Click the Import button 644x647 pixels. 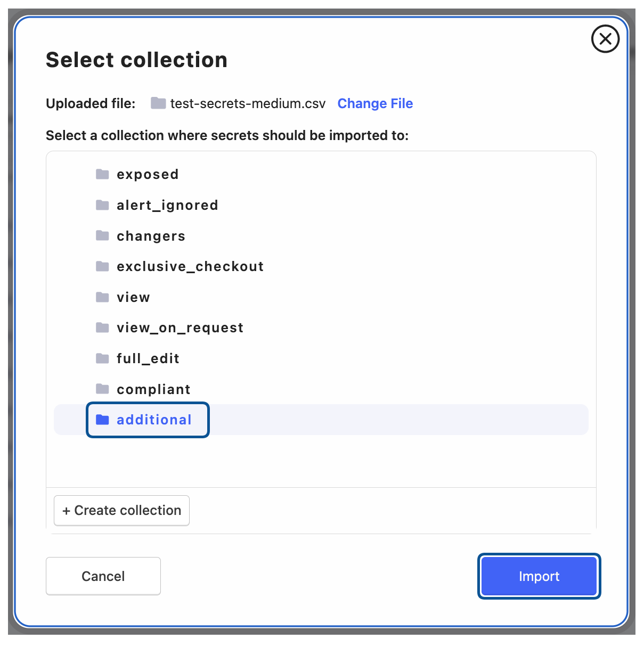pyautogui.click(x=539, y=576)
